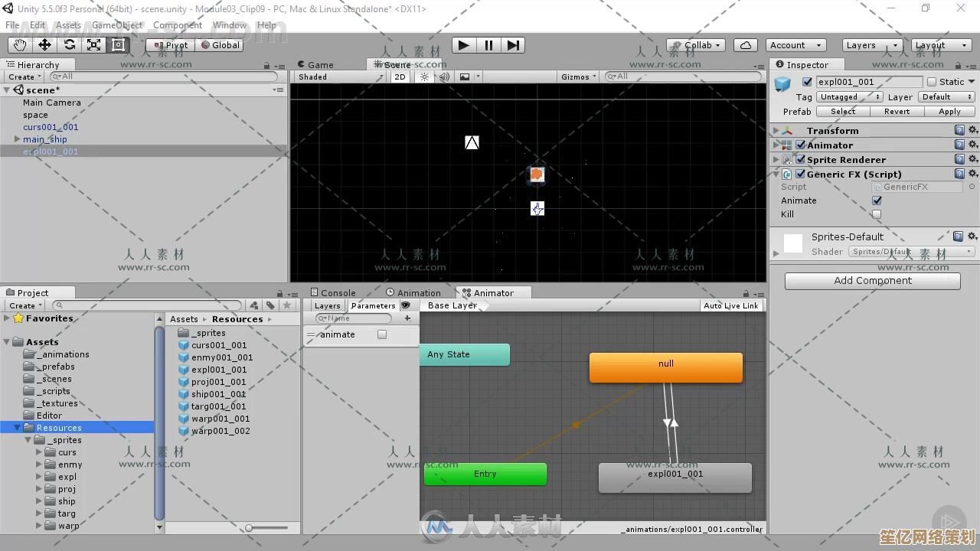Toggle the Static checkbox
The image size is (980, 551).
[932, 82]
